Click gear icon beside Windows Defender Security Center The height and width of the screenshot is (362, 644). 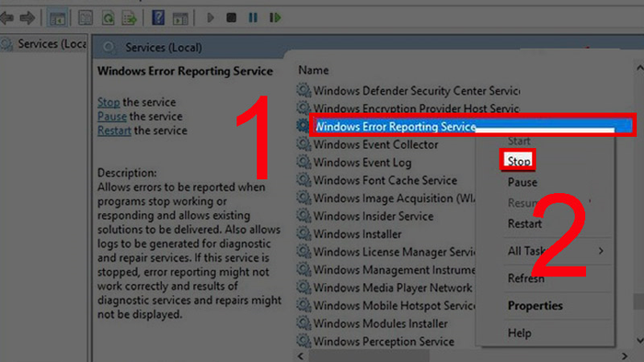click(x=304, y=90)
